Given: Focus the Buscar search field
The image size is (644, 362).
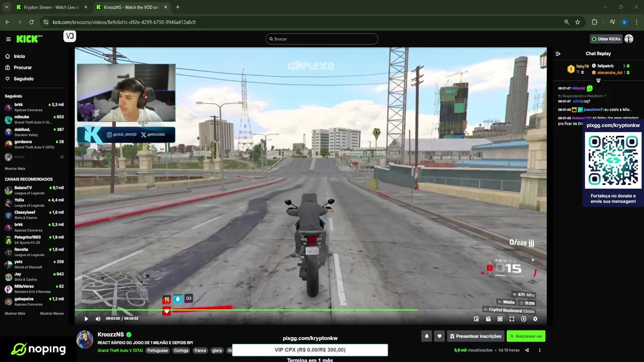Looking at the screenshot, I should (x=322, y=39).
